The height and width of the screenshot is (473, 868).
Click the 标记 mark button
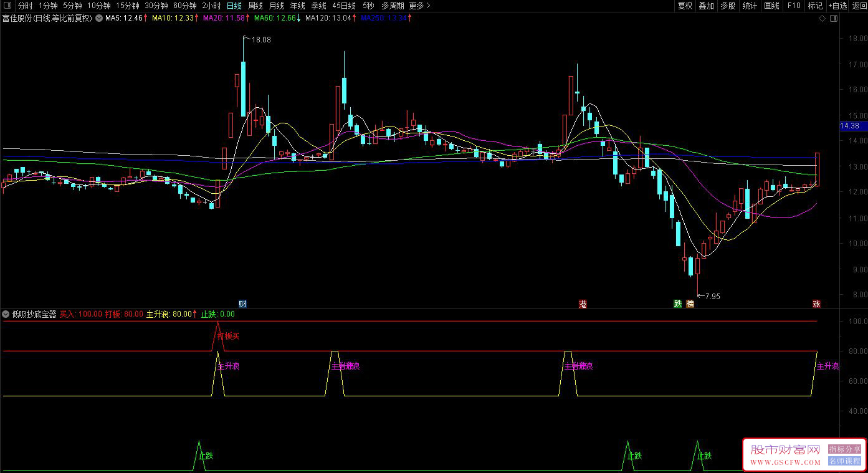[815, 6]
